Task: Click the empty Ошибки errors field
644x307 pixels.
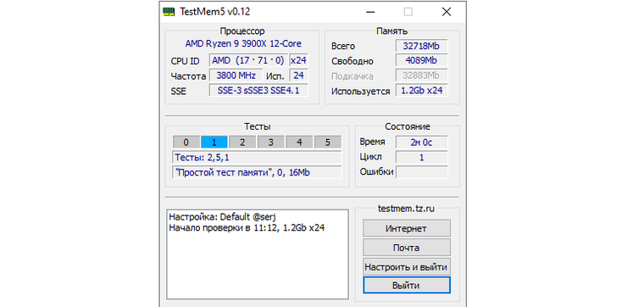Action: 421,172
